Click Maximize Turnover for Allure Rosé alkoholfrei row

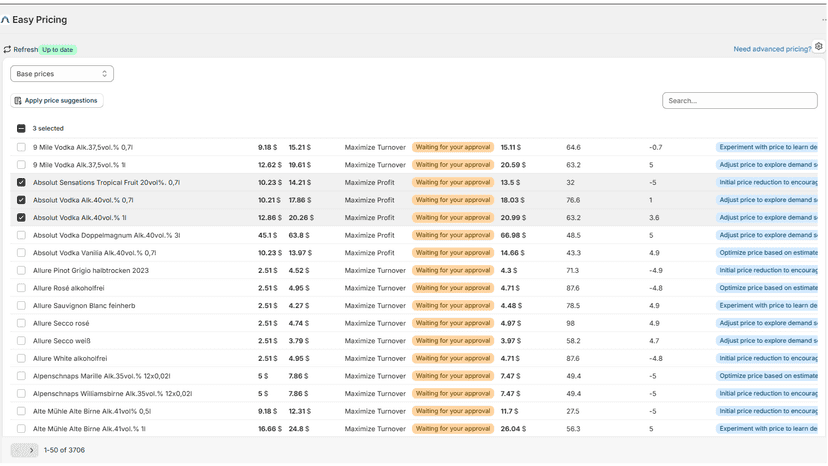375,288
